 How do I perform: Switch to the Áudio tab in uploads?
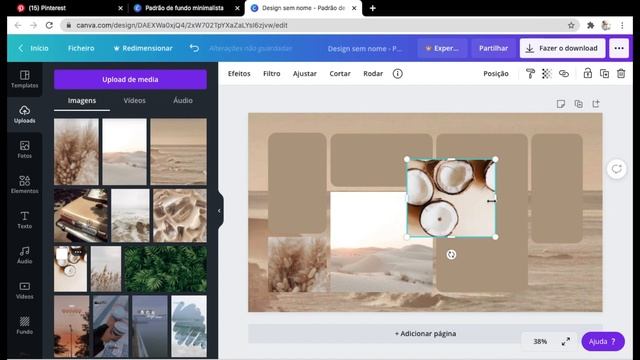(182, 100)
